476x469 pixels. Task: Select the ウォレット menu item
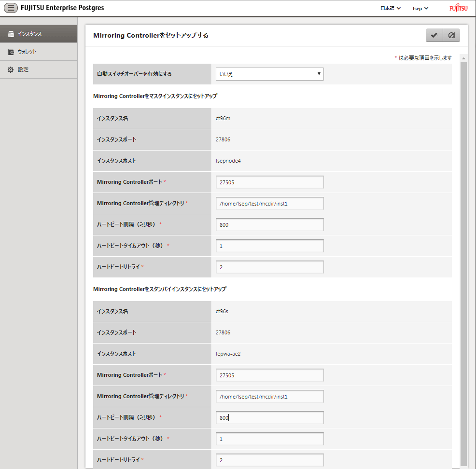point(39,52)
